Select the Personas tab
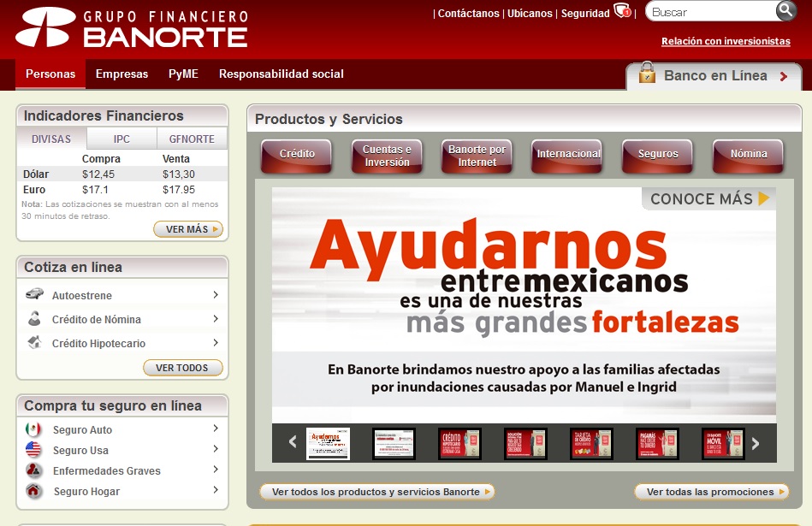Viewport: 812px width, 526px height. click(x=50, y=74)
